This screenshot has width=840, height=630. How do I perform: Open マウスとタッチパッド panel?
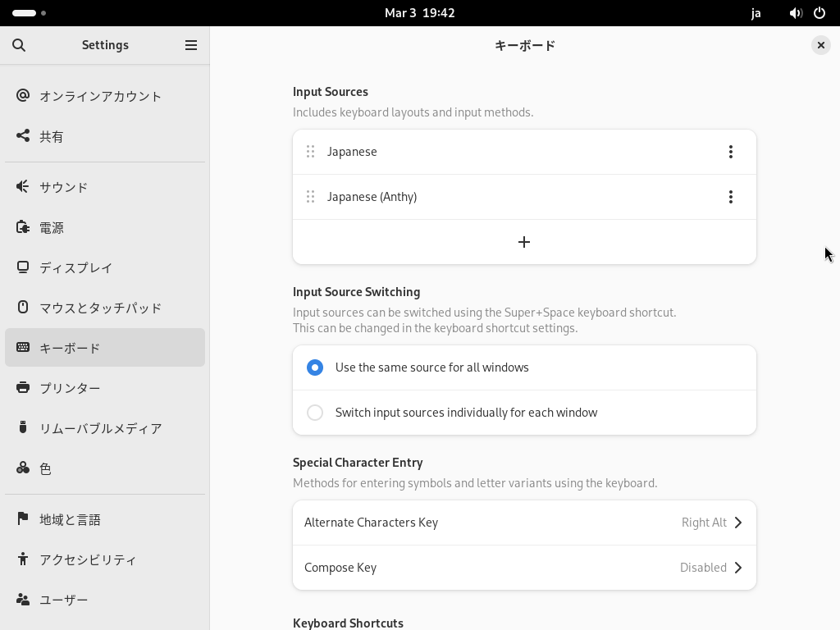(105, 308)
